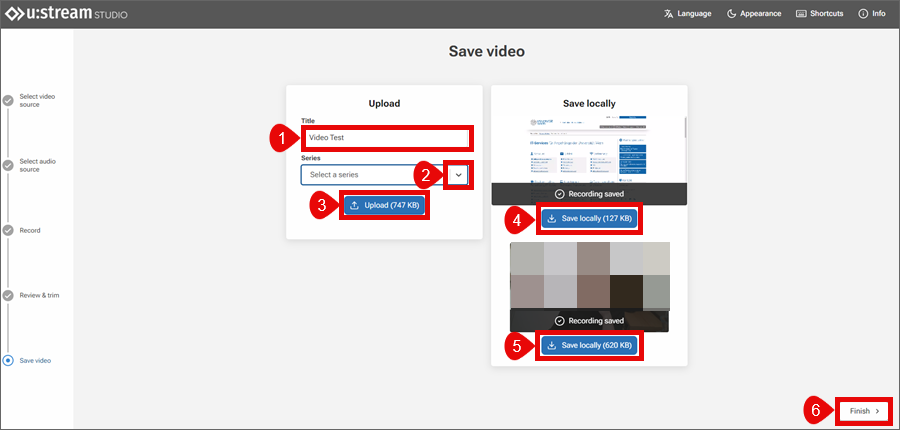
Task: Expand the series dropdown arrow
Action: (x=458, y=175)
